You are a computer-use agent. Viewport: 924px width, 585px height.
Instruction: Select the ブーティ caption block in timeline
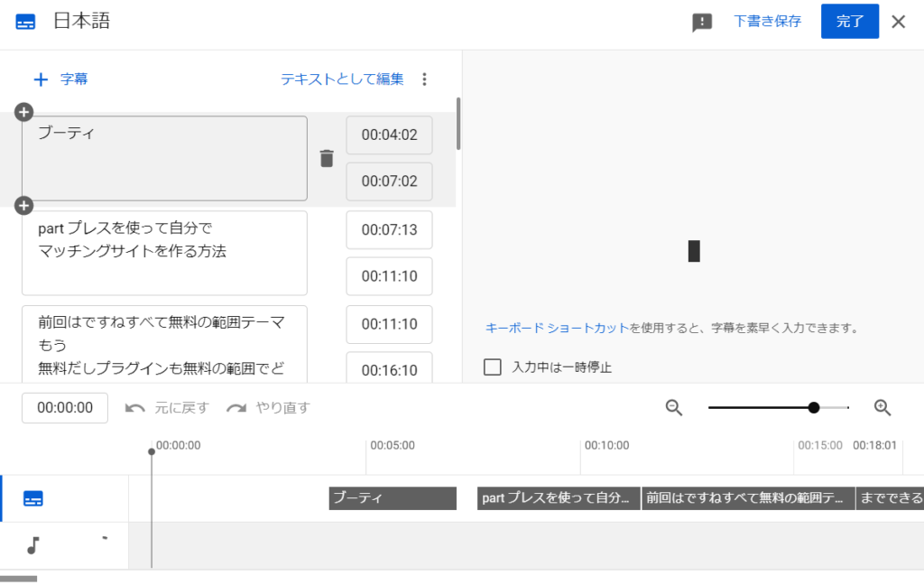(x=393, y=498)
